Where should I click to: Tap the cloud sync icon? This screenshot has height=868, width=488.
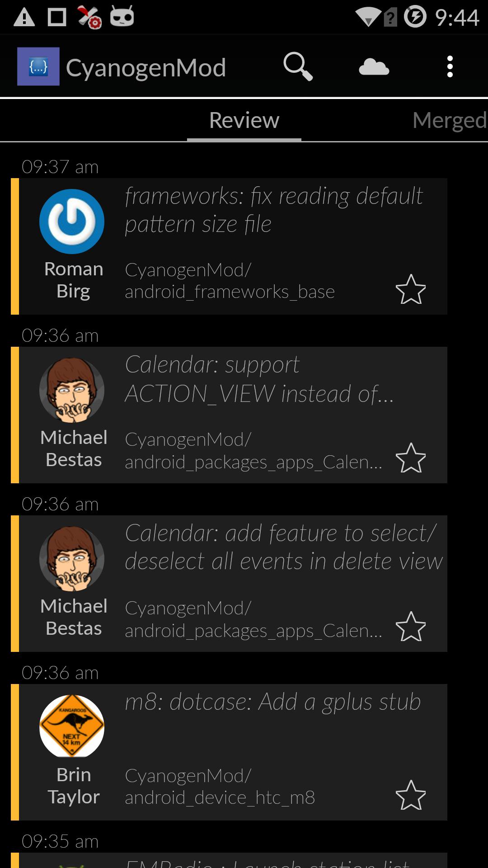point(374,67)
